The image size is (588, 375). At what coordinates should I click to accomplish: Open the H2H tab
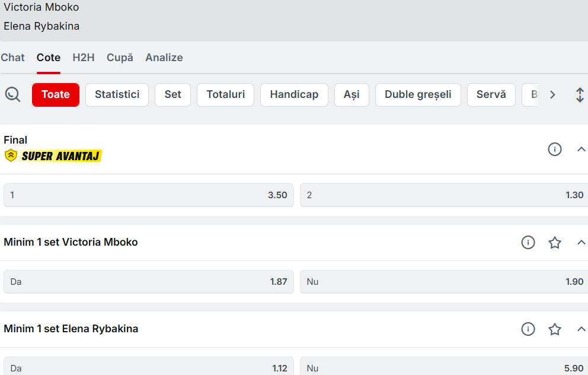[x=84, y=58]
